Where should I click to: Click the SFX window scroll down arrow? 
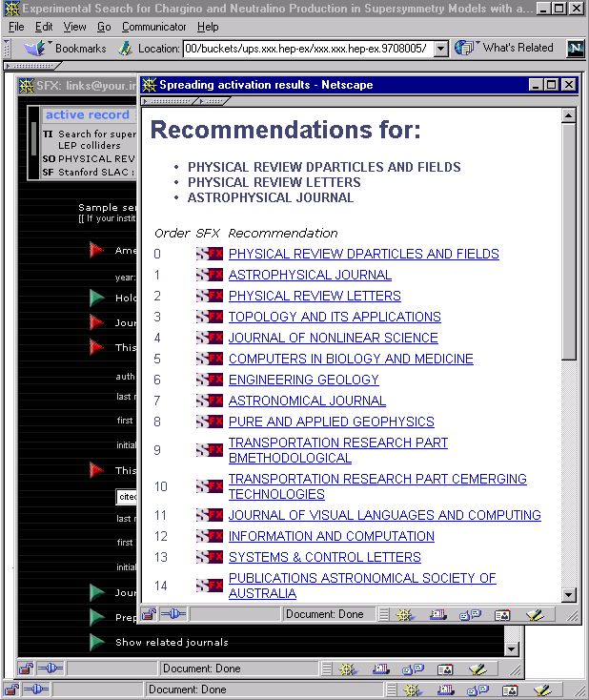point(512,649)
